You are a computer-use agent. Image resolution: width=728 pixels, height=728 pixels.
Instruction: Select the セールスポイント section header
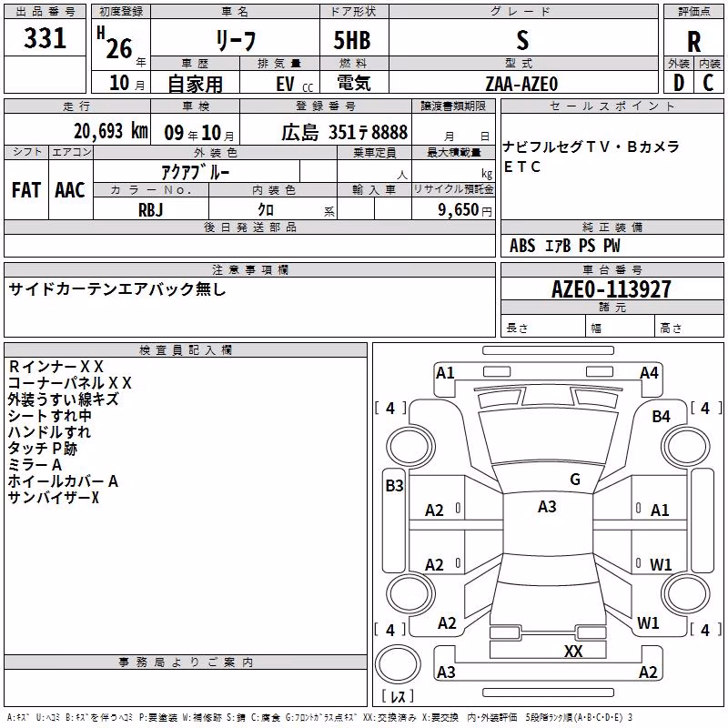click(612, 106)
